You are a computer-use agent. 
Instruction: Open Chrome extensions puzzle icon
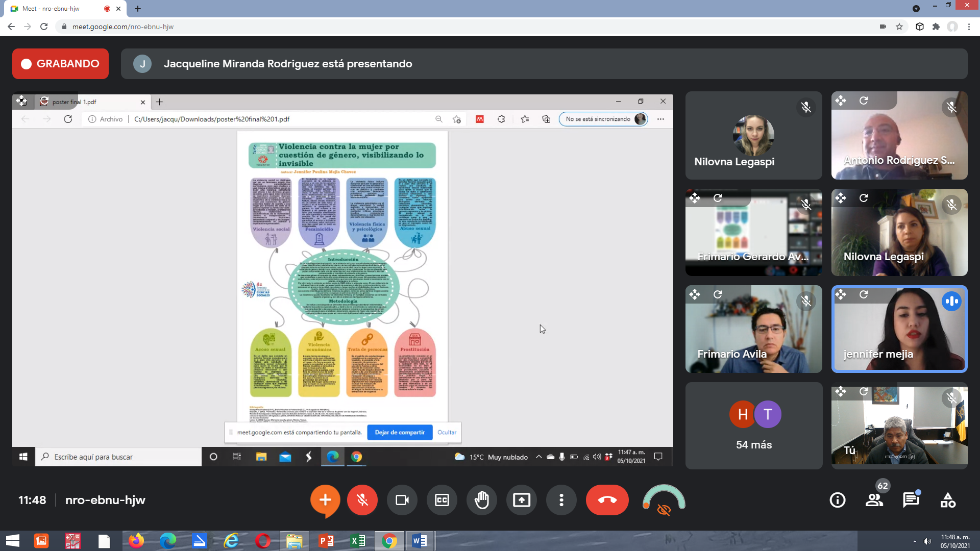pyautogui.click(x=936, y=27)
